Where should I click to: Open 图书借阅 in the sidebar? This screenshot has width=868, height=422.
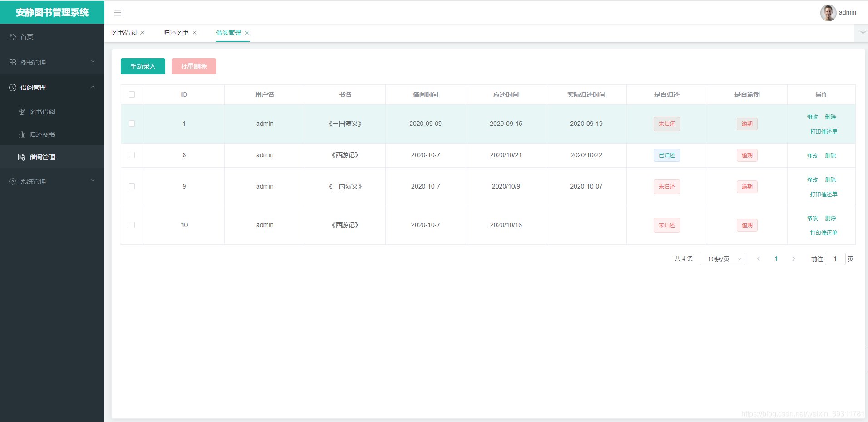click(x=52, y=112)
